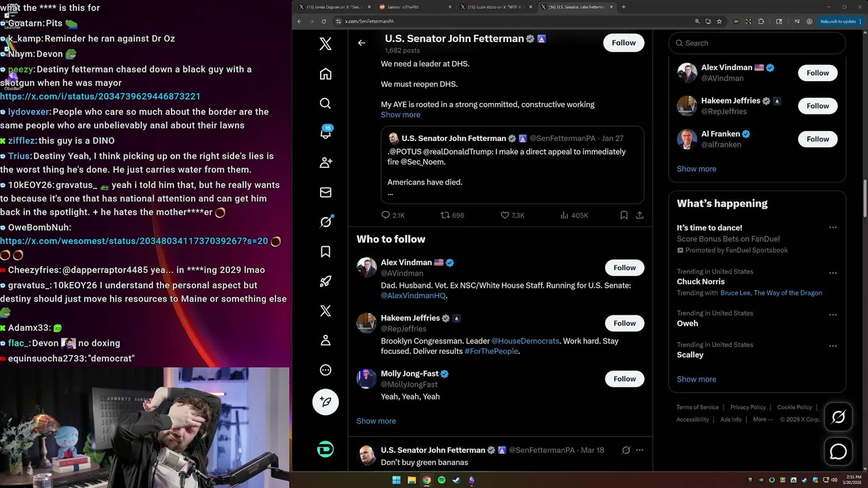Open the x.com status link in peezy's chat message
868x488 pixels.
click(x=100, y=96)
